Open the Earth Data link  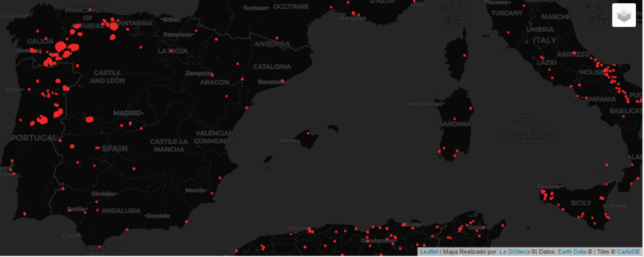pos(572,252)
